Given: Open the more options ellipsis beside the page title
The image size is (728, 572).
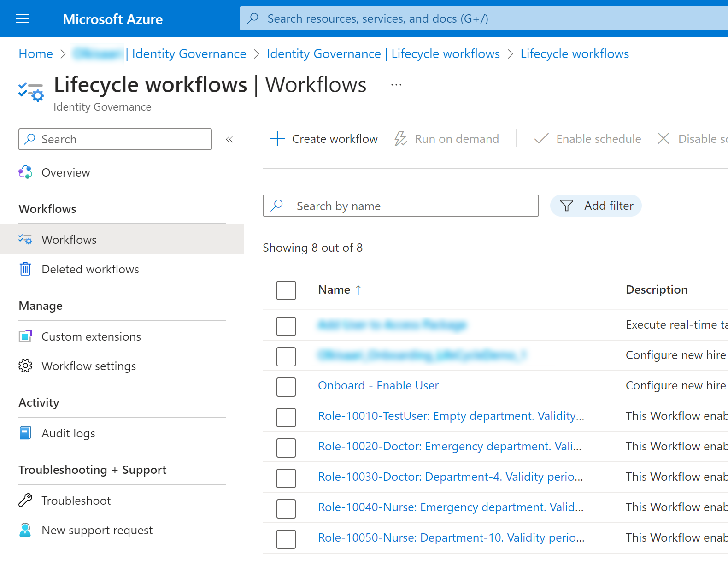Looking at the screenshot, I should [x=396, y=85].
